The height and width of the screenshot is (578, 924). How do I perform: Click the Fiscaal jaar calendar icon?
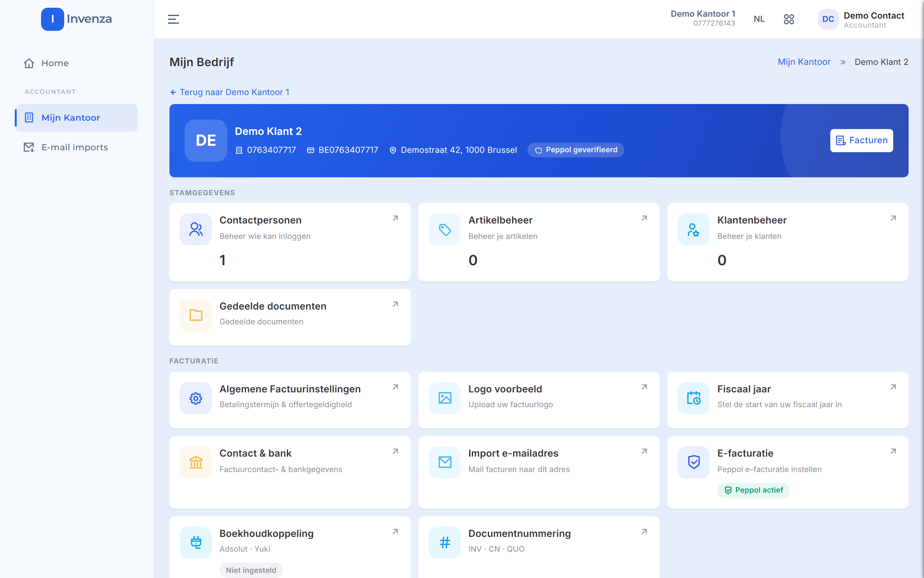[693, 398]
